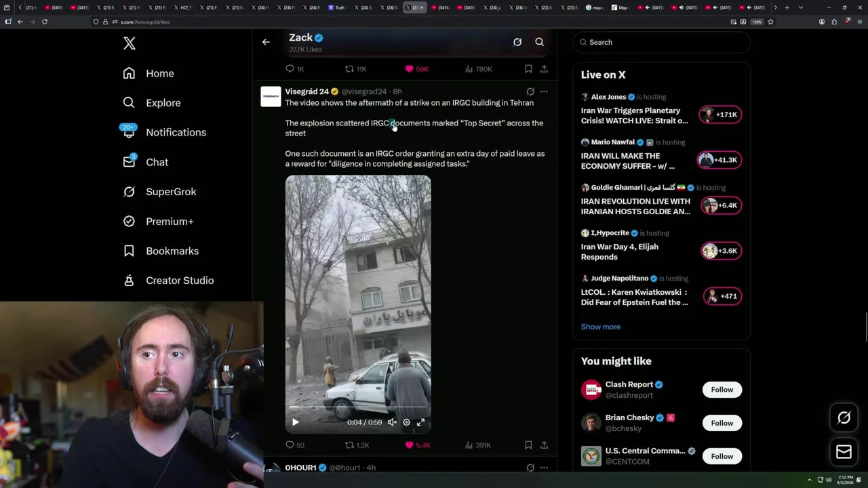Click the search icon in Zack header

(540, 42)
